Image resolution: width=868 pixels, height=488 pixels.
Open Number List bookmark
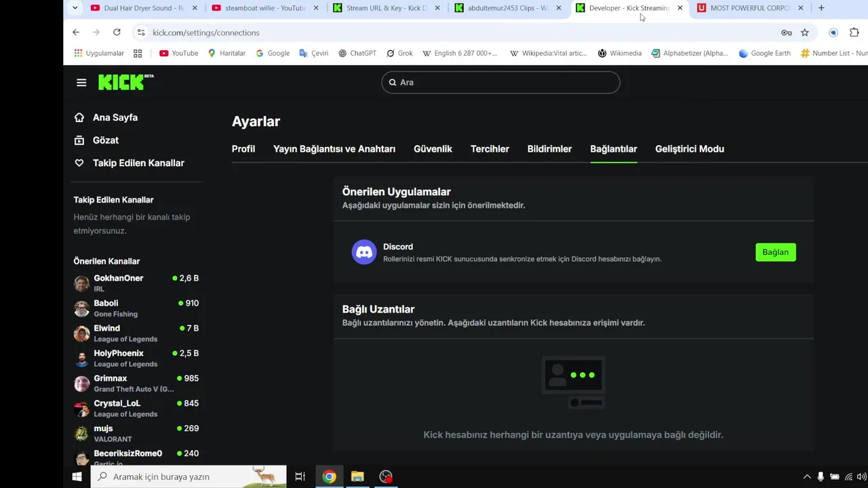[835, 53]
